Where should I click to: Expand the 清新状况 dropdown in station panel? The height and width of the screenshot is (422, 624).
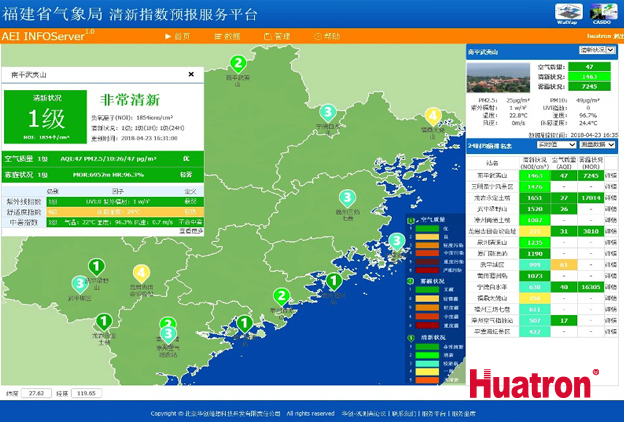click(x=597, y=48)
